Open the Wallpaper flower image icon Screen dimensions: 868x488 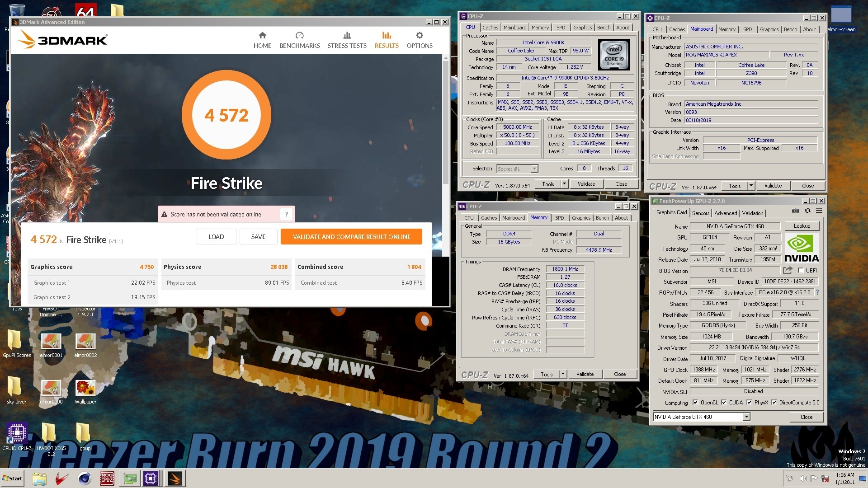tap(85, 391)
